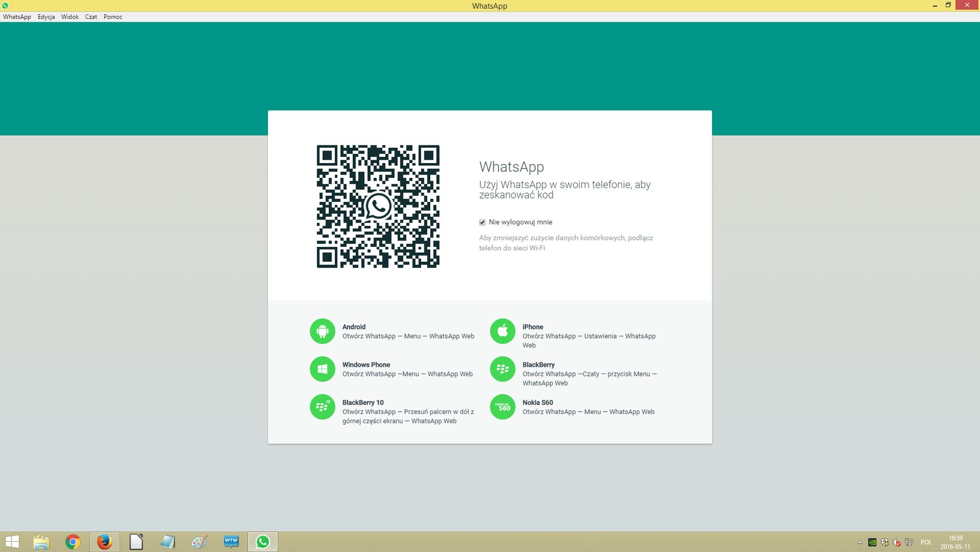Click the iPhone Apple logo icon
The height and width of the screenshot is (552, 980).
[503, 331]
